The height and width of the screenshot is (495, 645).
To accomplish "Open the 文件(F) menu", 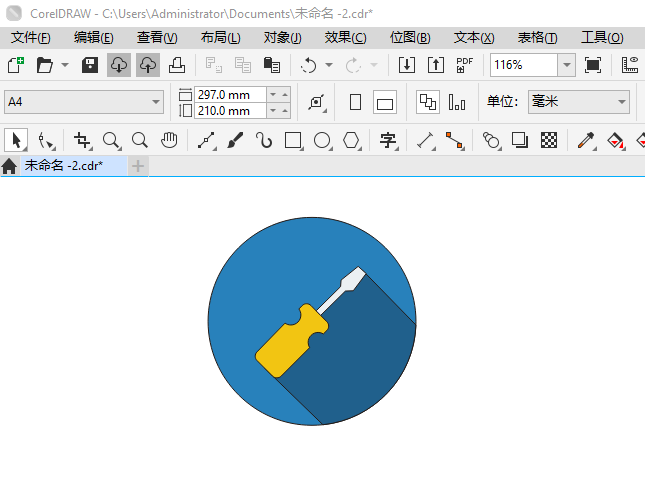I will point(30,38).
